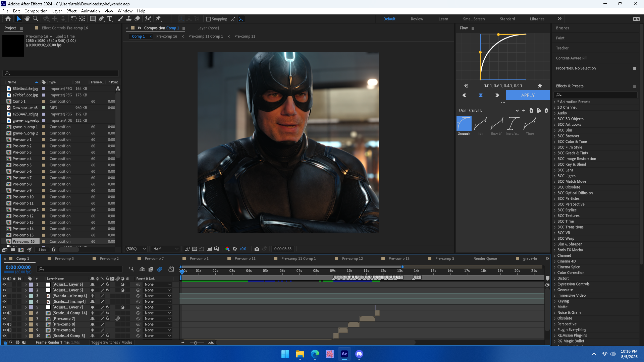Take a snapshot with the camera icon
Screen dimensions: 644x362
coord(257,249)
